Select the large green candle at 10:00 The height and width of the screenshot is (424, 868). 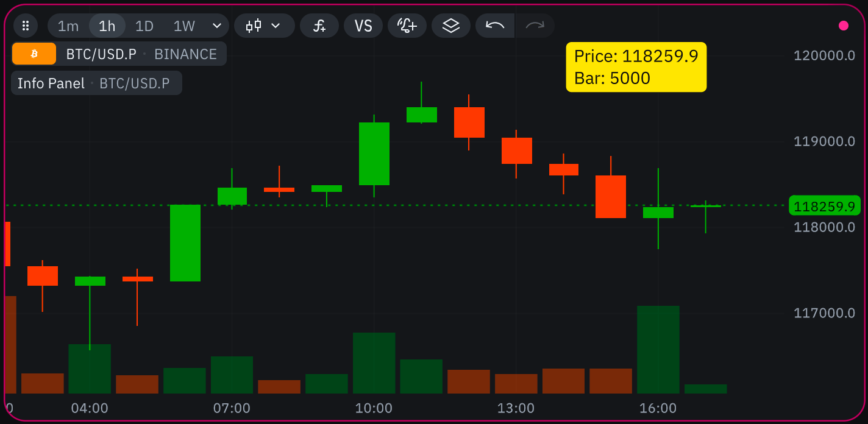click(x=374, y=154)
